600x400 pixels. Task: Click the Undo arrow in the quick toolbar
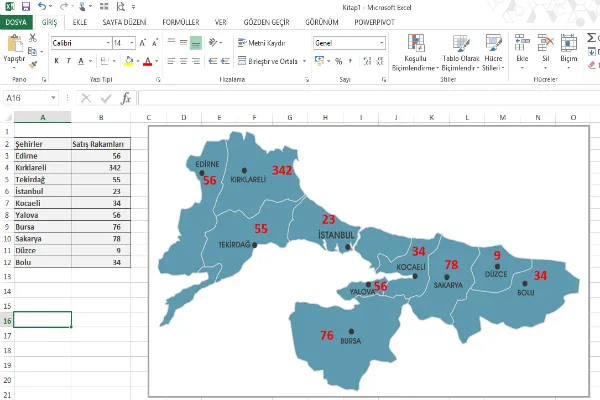pyautogui.click(x=41, y=6)
